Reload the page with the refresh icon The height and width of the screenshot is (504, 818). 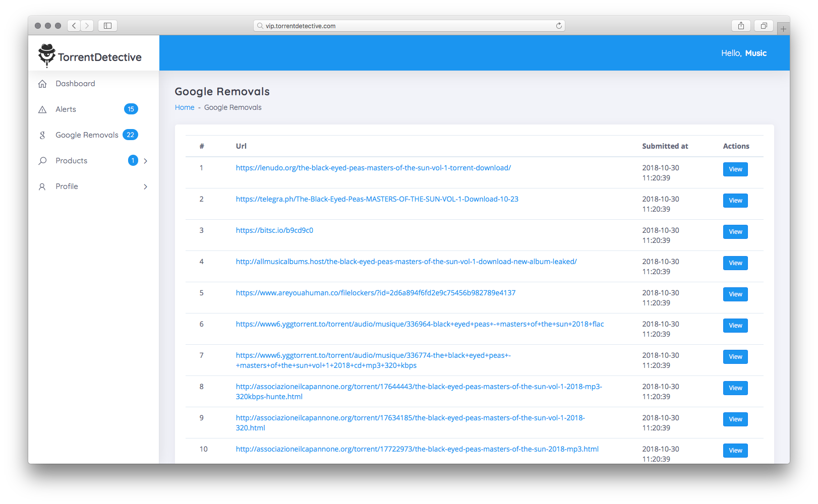point(559,26)
